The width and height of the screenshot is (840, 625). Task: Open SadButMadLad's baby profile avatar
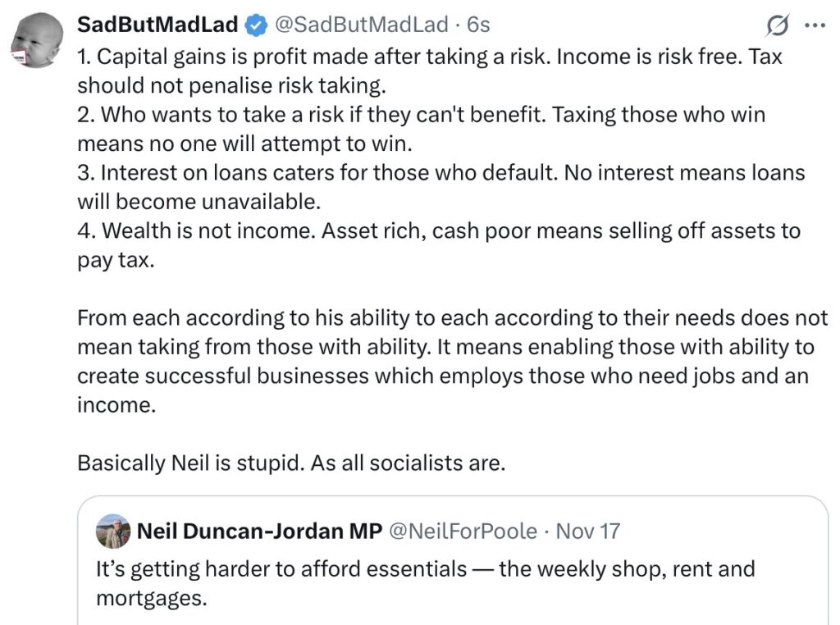(x=37, y=41)
